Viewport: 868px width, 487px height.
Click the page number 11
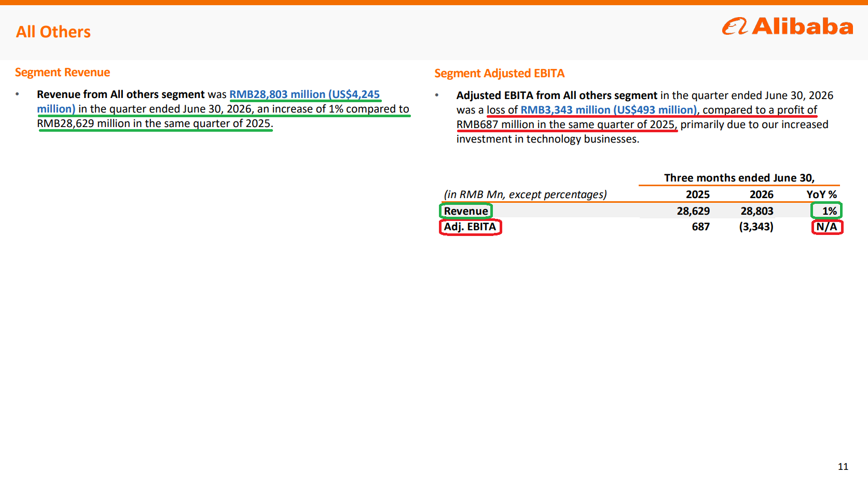click(x=843, y=467)
